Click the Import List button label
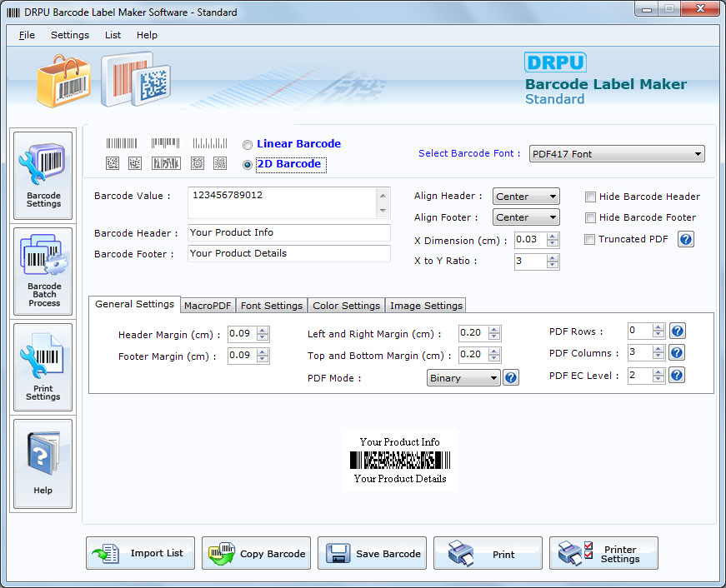The image size is (726, 588). [x=157, y=553]
